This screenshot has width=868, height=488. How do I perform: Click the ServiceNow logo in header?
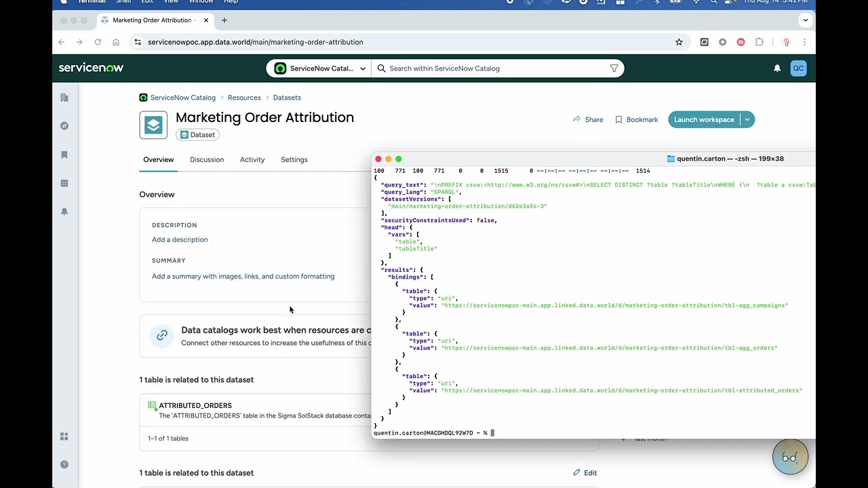coord(91,68)
